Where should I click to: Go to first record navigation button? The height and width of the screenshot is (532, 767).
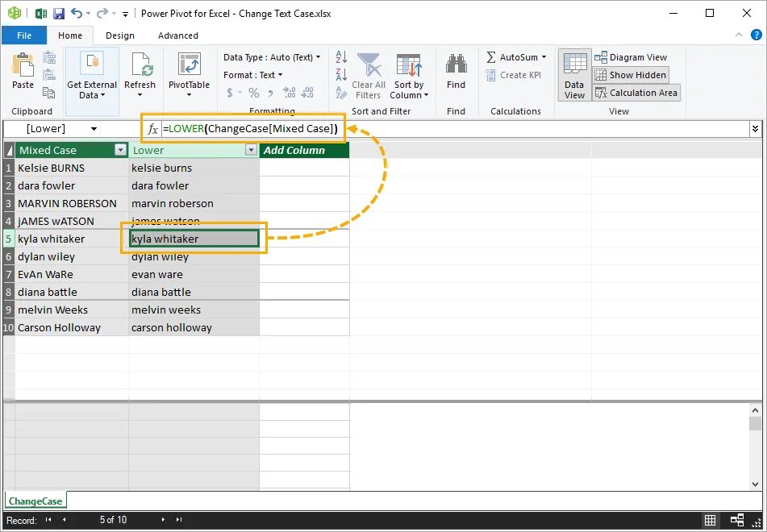pos(48,520)
